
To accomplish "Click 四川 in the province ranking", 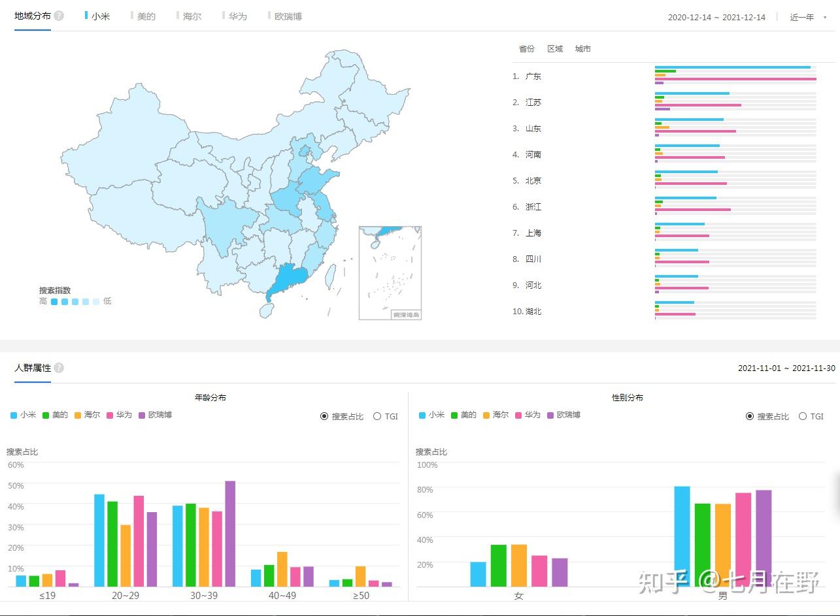I will click(533, 259).
